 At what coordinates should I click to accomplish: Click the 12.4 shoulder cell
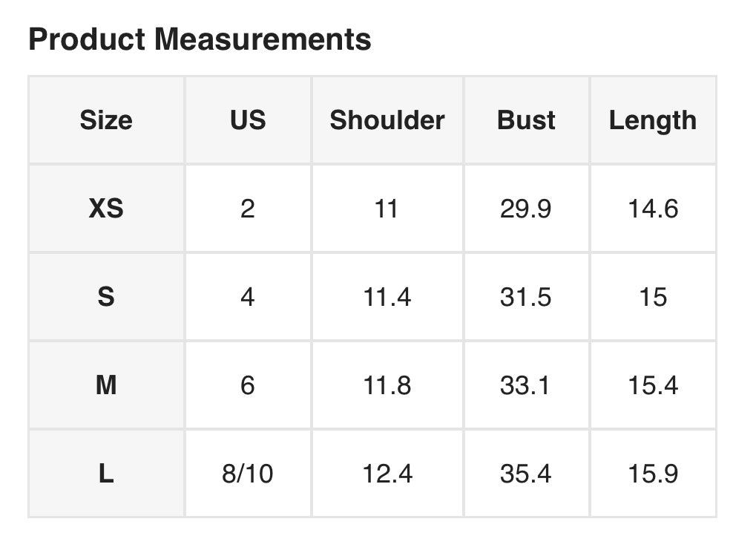pos(387,474)
